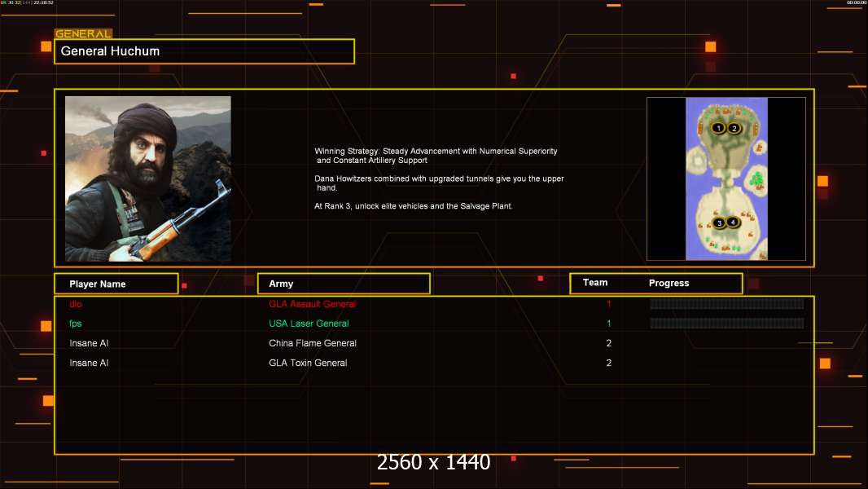Click team number 2 in China Flame General row
The height and width of the screenshot is (489, 868).
(x=609, y=343)
